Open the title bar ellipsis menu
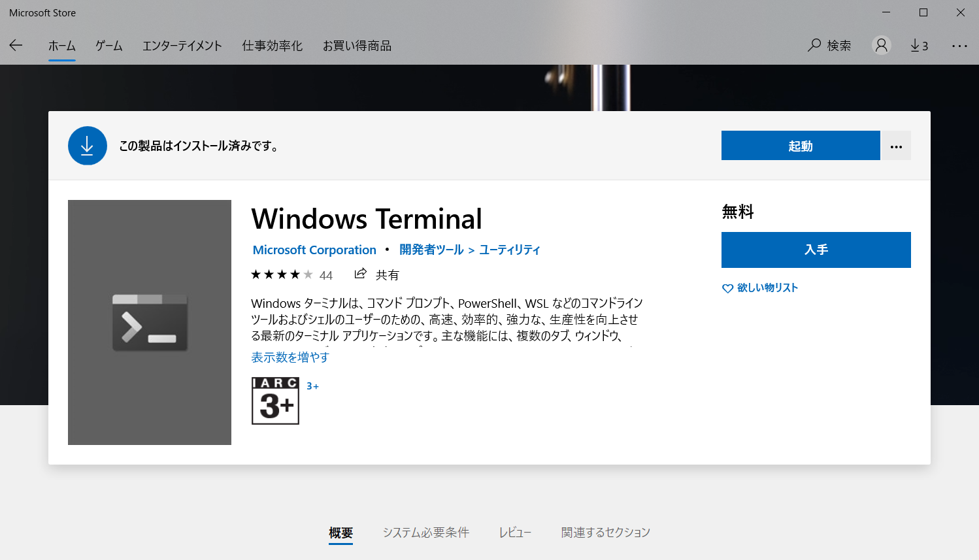Screen dimensions: 979x560 [x=959, y=45]
